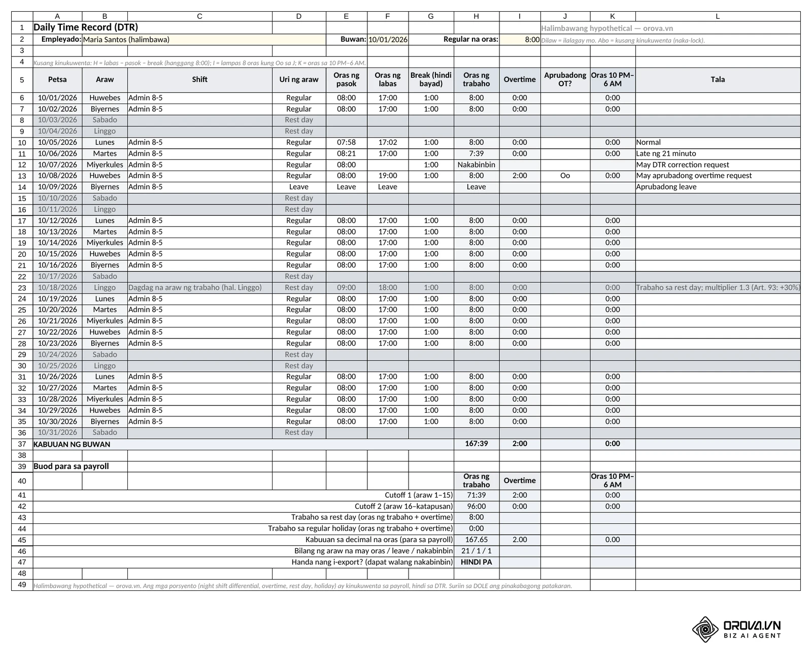
Task: Click the Oras ng pasok cell showing 07:58
Action: pyautogui.click(x=346, y=143)
